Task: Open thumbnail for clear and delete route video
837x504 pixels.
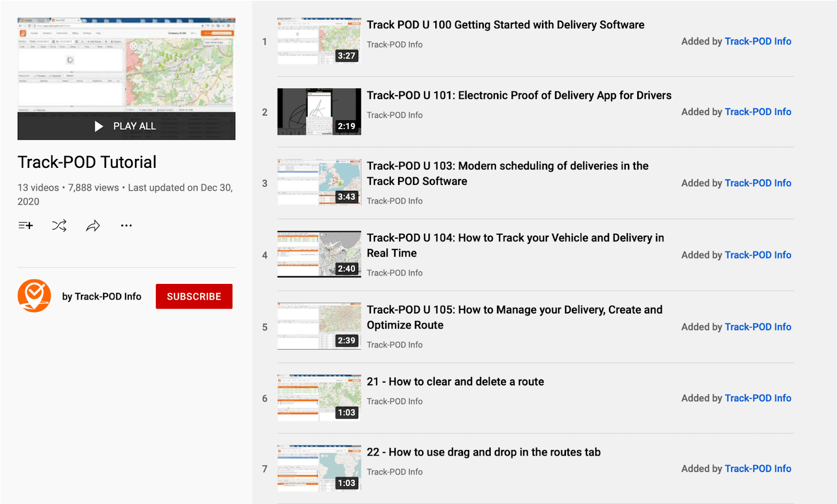Action: pyautogui.click(x=319, y=398)
